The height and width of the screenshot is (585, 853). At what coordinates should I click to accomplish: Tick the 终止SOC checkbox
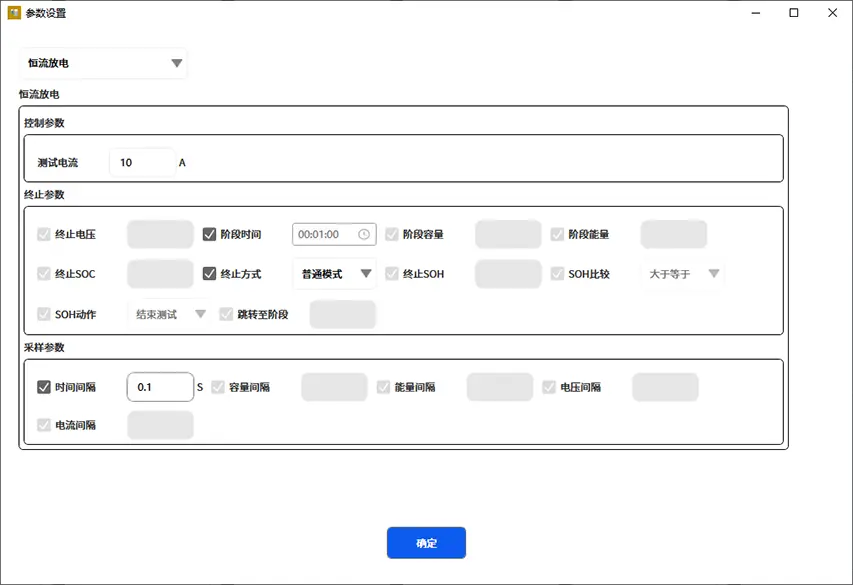[x=44, y=274]
